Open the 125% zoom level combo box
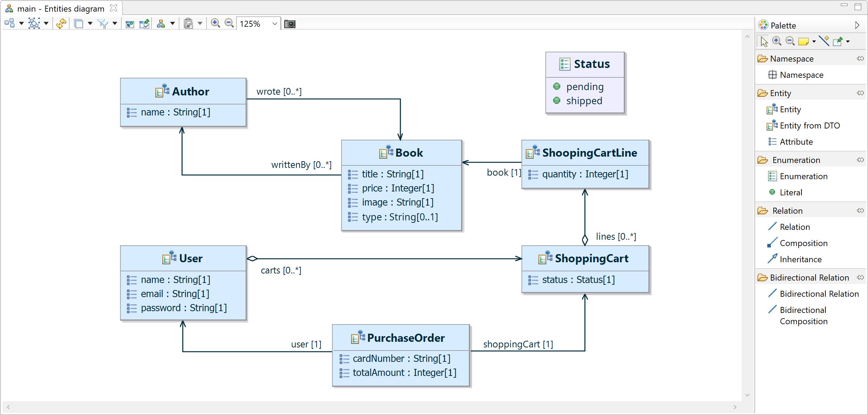Viewport: 868px width, 415px height. pos(275,24)
